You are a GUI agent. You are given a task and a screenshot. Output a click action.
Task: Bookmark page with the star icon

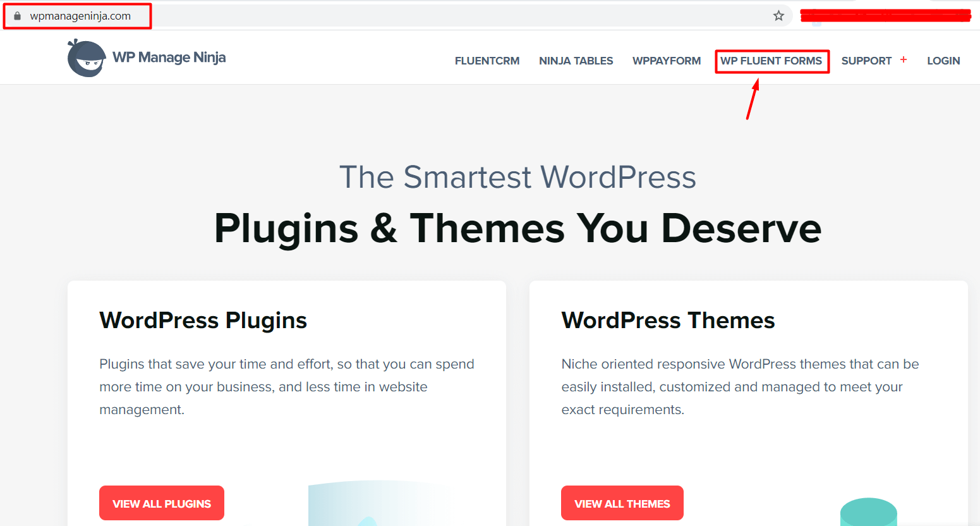778,16
